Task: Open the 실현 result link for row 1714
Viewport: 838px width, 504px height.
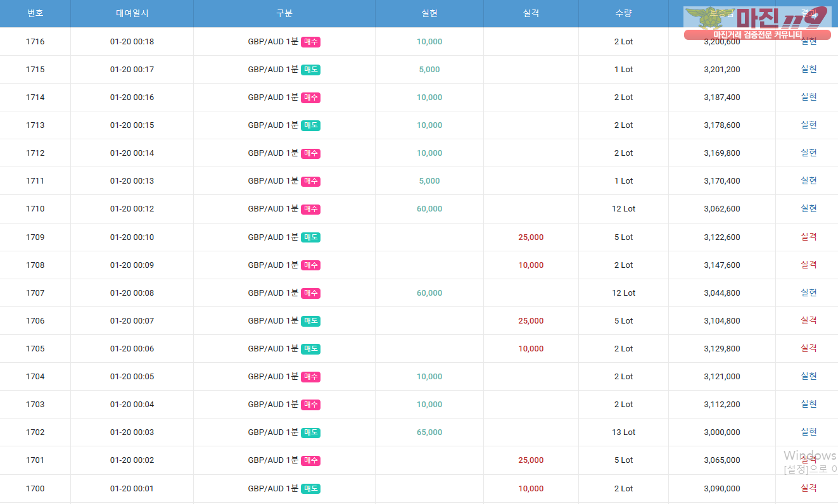Action: (808, 97)
